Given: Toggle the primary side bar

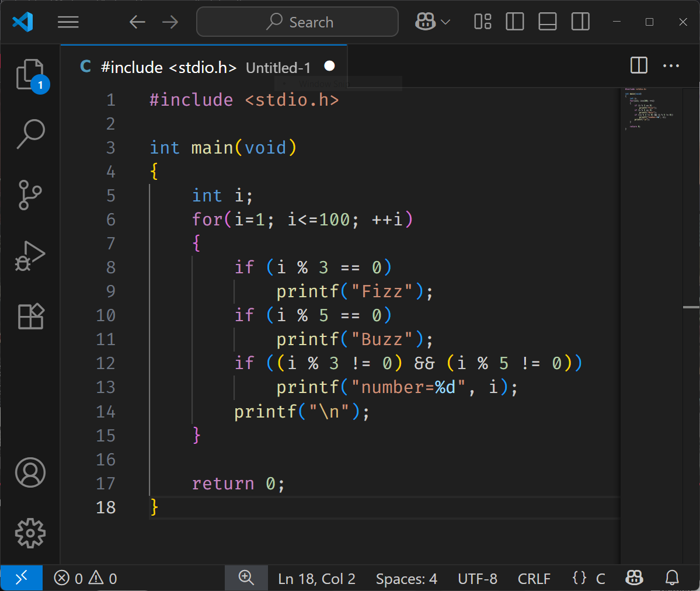Looking at the screenshot, I should 515,22.
